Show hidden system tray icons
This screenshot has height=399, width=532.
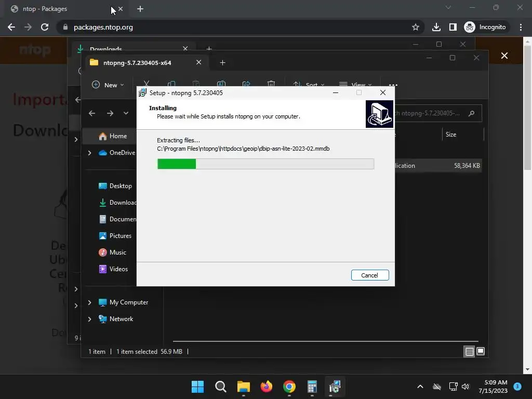[420, 387]
